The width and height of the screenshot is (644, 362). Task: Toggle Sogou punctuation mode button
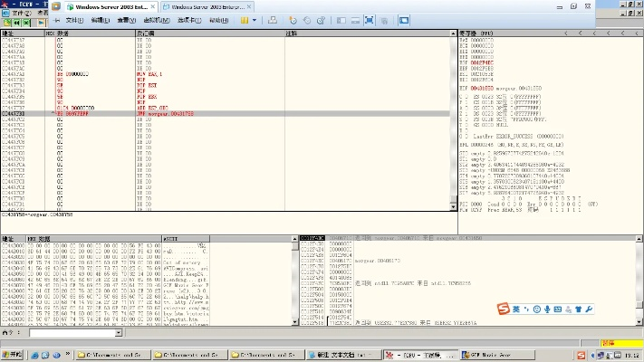[x=527, y=310]
